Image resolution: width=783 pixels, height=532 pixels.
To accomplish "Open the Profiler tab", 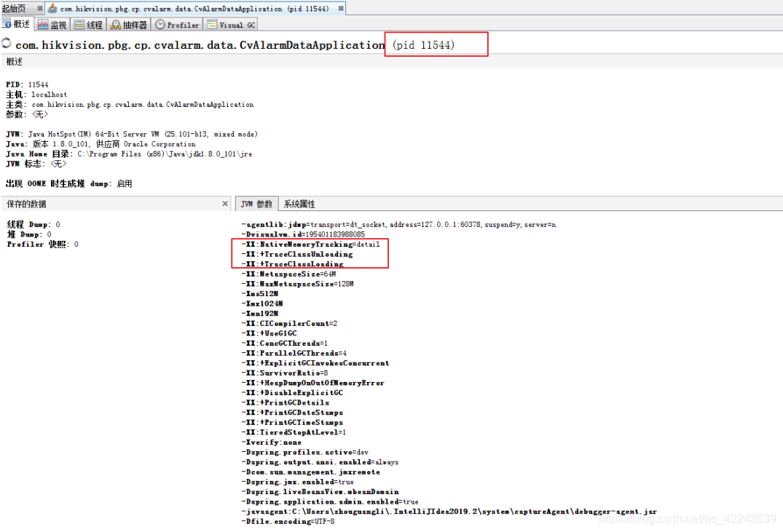I will coord(177,25).
